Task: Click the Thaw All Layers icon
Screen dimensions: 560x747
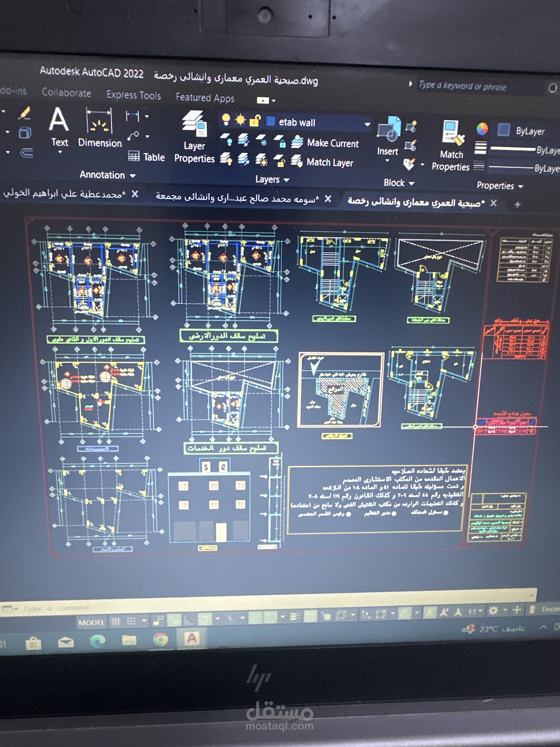Action: click(261, 160)
